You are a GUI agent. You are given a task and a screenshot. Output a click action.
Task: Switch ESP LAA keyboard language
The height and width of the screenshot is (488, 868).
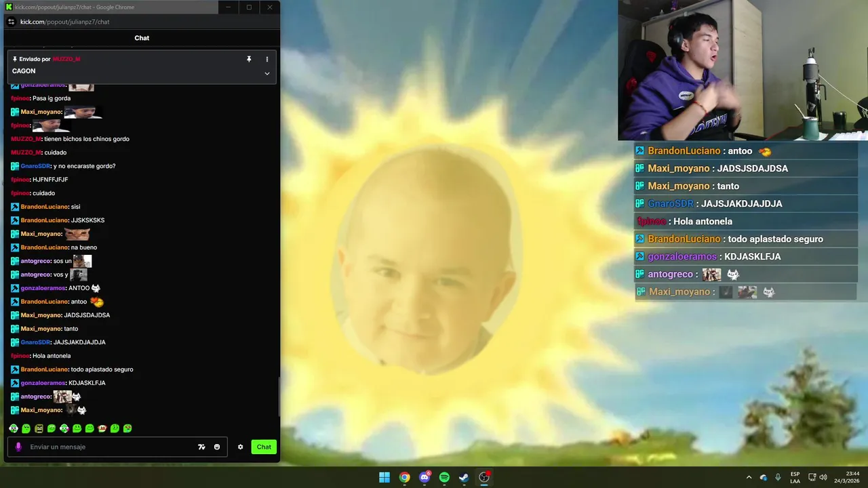pyautogui.click(x=795, y=477)
